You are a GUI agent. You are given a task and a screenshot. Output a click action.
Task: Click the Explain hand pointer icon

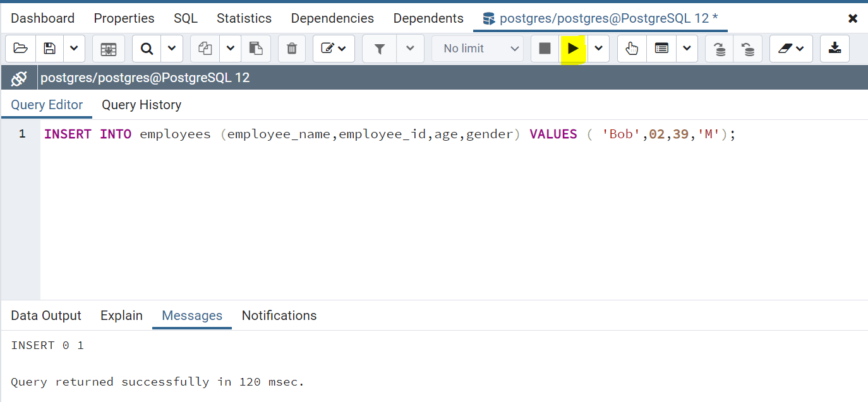(632, 49)
